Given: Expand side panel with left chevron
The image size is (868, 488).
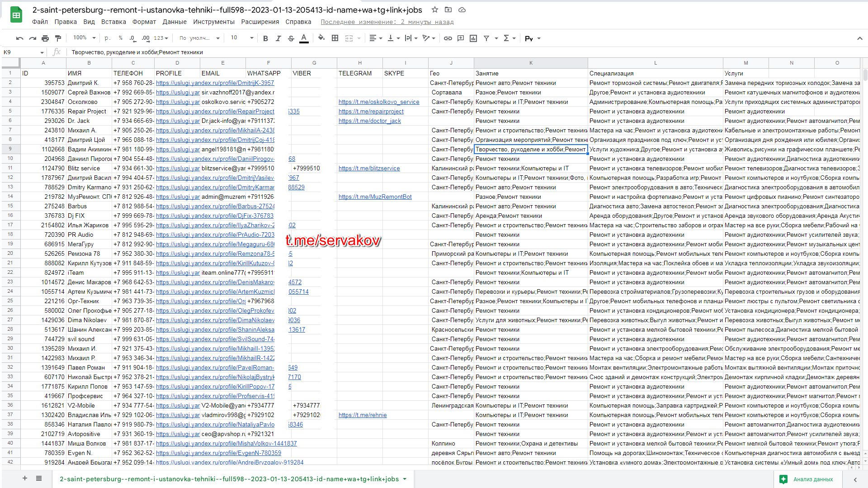Looking at the screenshot, I should point(855,479).
